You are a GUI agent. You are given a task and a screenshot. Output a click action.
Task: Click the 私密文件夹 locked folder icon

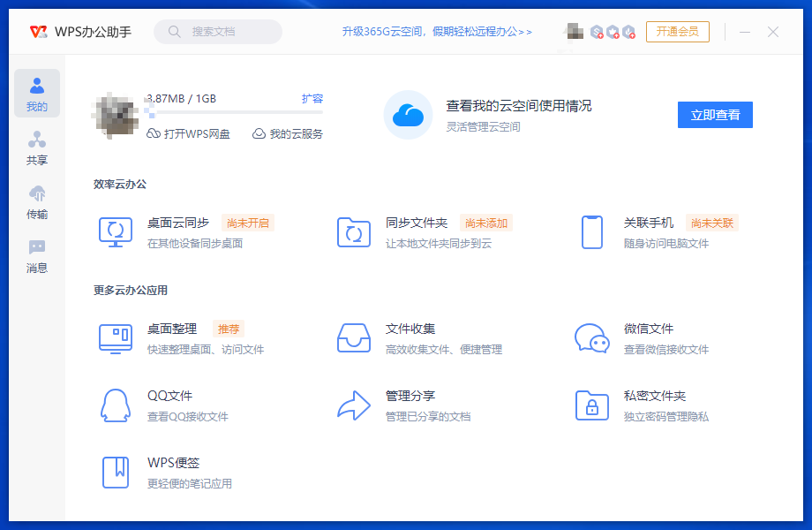[592, 405]
